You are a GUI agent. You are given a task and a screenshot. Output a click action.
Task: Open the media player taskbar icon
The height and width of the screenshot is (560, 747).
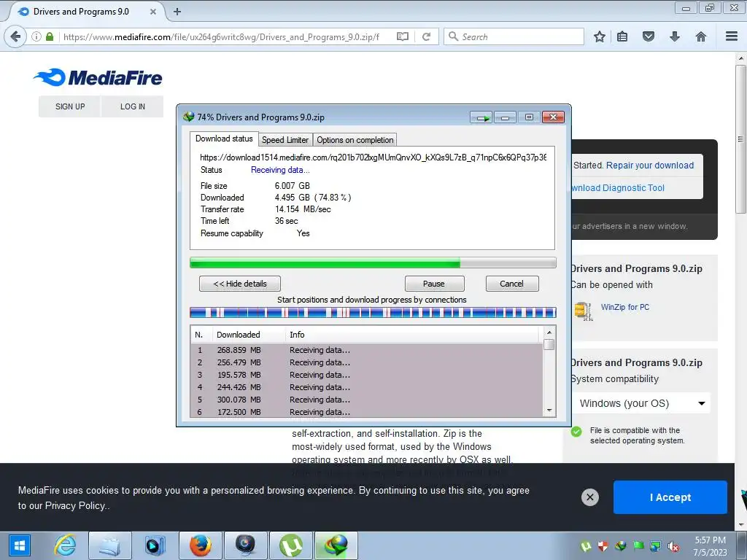point(155,545)
